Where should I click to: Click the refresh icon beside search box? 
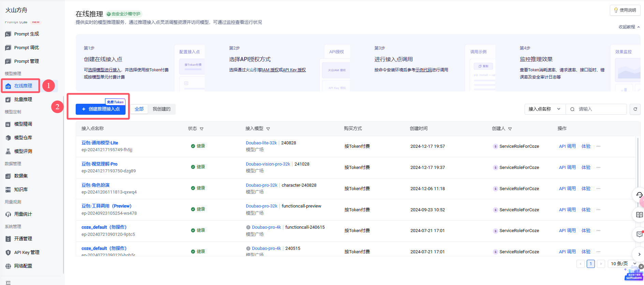(x=635, y=109)
